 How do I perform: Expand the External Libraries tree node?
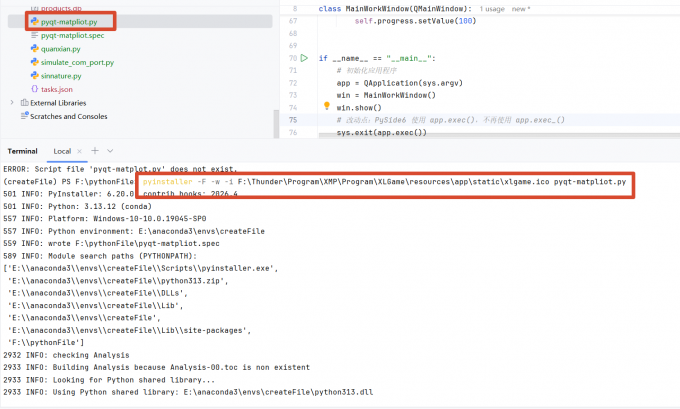12,102
